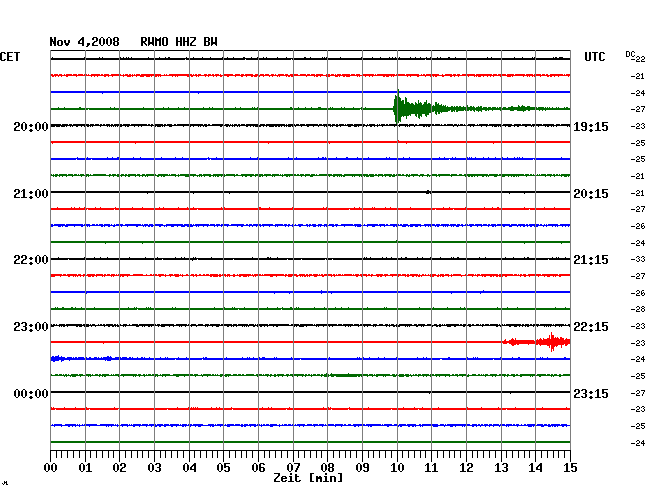Click the CET timezone label
Image resolution: width=650 pixels, height=494 pixels.
pyautogui.click(x=10, y=57)
